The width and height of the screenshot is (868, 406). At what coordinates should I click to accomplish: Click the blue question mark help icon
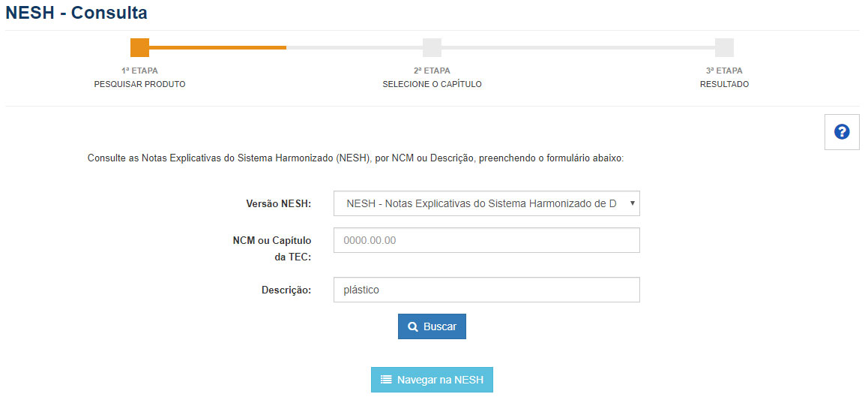tap(842, 132)
